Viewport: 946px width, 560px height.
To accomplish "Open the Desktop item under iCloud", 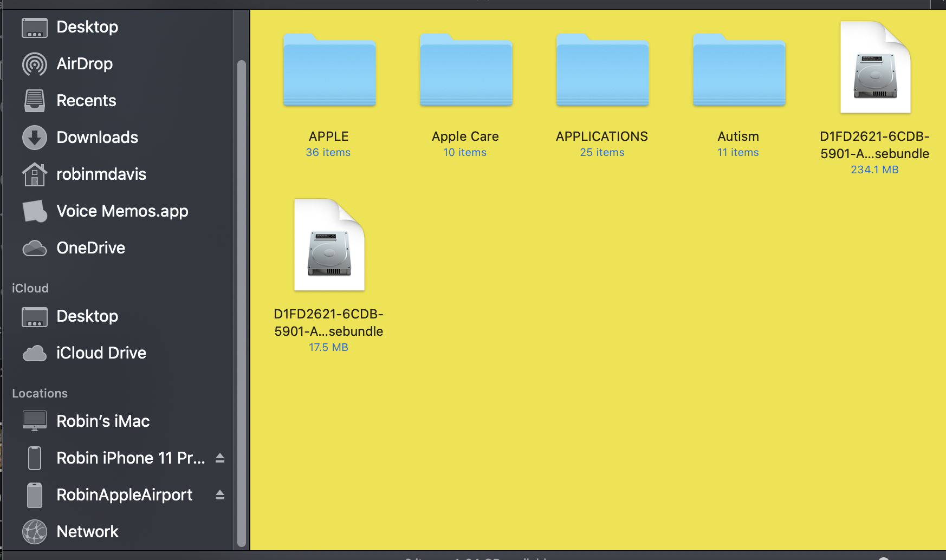I will (87, 316).
